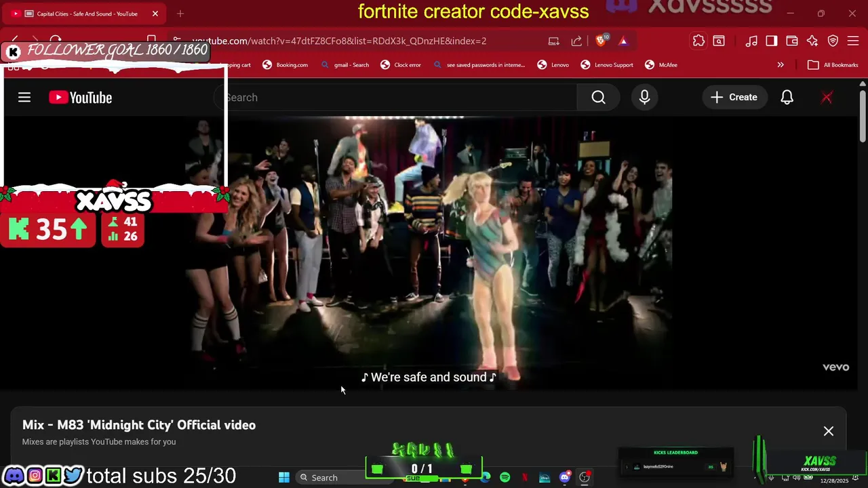This screenshot has height=488, width=868.
Task: Click the address bar URL
Action: coord(339,41)
